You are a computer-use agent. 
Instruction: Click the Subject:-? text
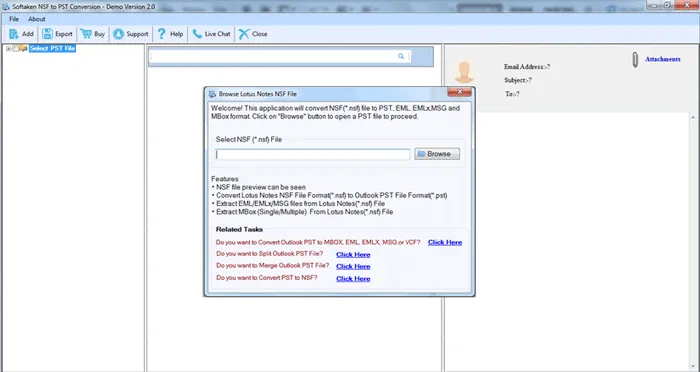click(518, 80)
